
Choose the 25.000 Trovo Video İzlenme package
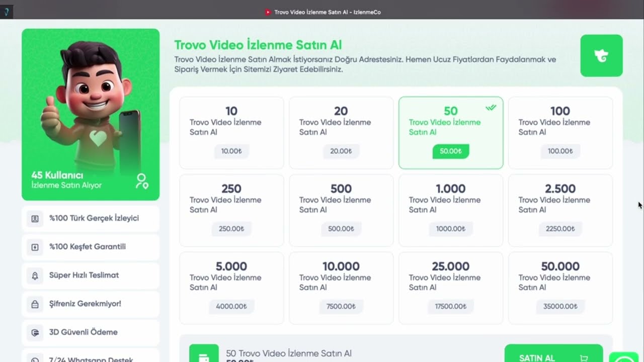coord(451,288)
